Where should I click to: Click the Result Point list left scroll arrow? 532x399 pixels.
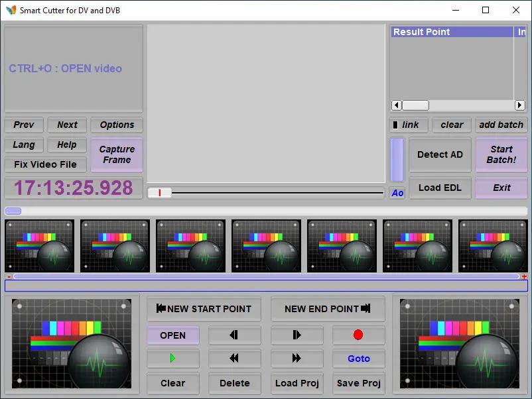click(396, 105)
